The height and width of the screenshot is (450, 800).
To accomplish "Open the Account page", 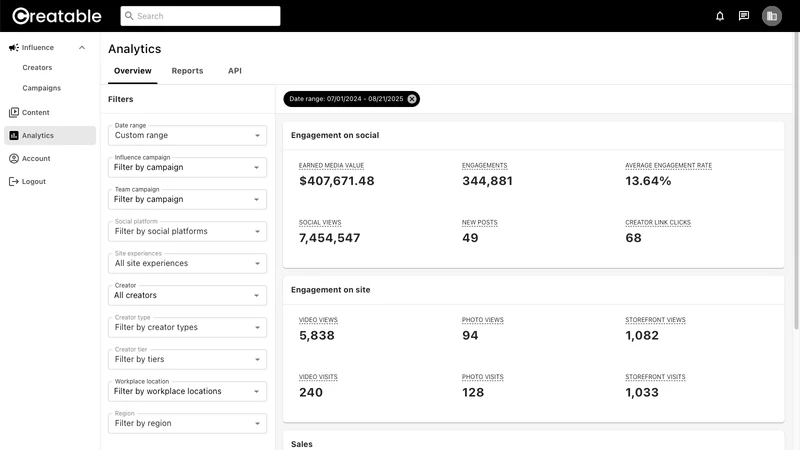I will (x=36, y=159).
